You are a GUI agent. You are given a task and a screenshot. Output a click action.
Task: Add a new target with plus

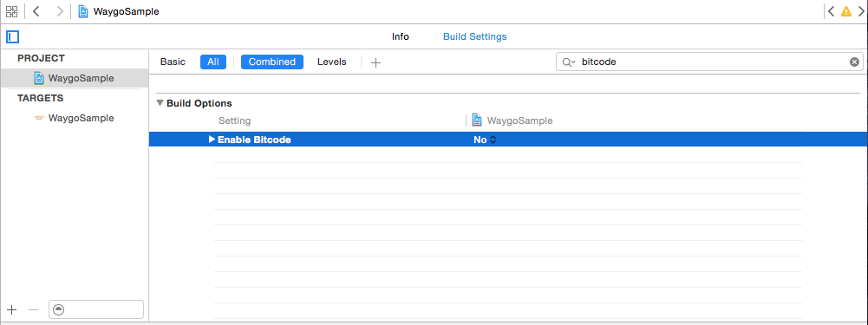click(12, 309)
